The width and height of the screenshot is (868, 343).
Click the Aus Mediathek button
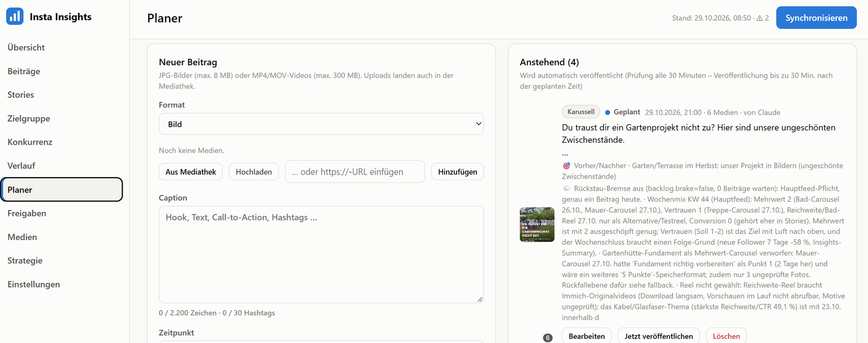(190, 172)
